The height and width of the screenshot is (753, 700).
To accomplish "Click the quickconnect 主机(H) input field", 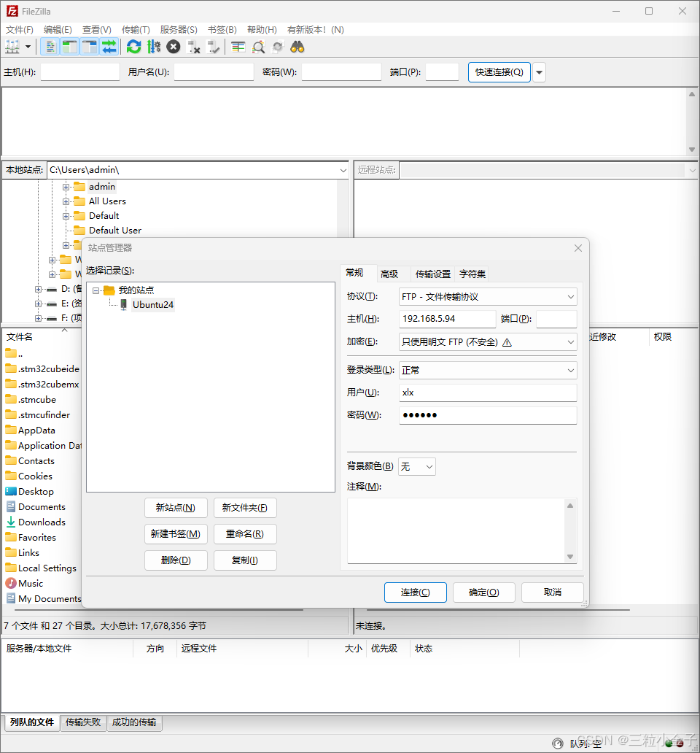I will click(x=80, y=72).
